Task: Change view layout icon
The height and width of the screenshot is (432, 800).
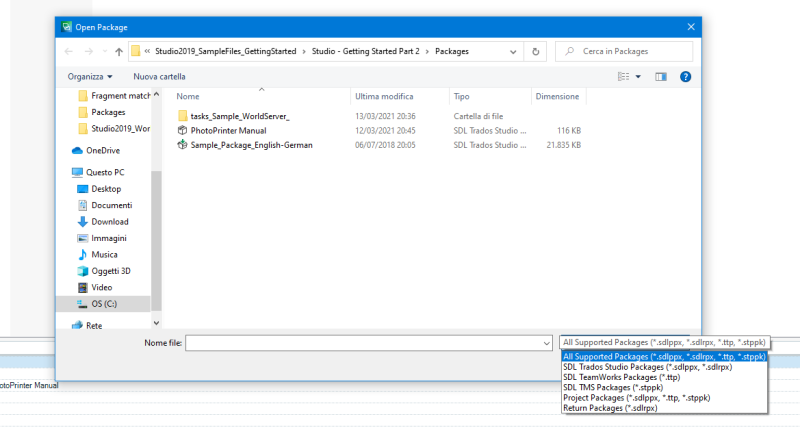Action: pyautogui.click(x=623, y=77)
